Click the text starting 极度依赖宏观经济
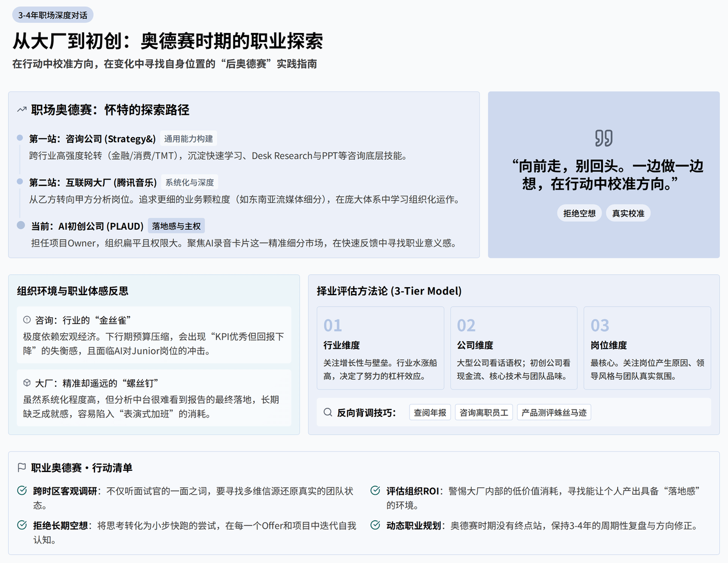The width and height of the screenshot is (728, 563). [x=154, y=343]
